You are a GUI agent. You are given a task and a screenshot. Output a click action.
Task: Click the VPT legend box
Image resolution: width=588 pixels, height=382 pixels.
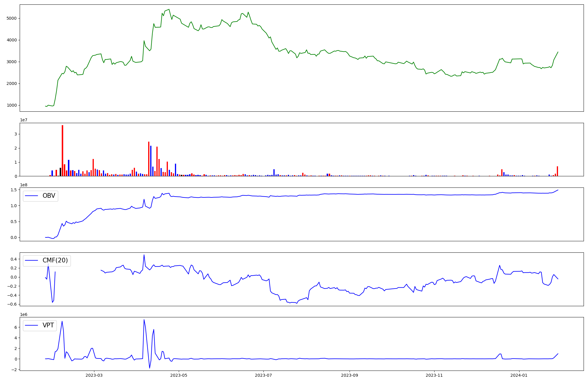click(x=40, y=325)
